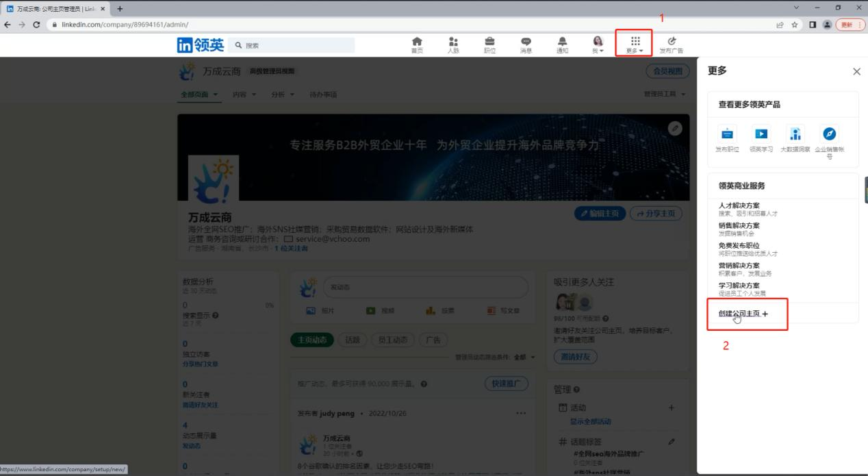
Task: Expand the 全部页面 dropdown
Action: coord(199,95)
